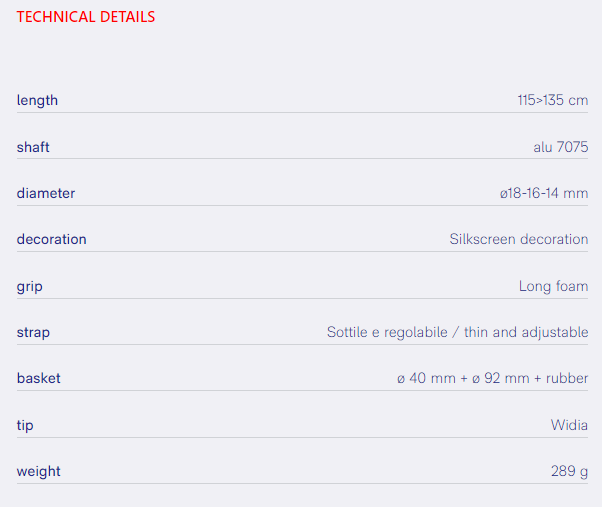
Task: Select the 289 g weight value
Action: 569,471
